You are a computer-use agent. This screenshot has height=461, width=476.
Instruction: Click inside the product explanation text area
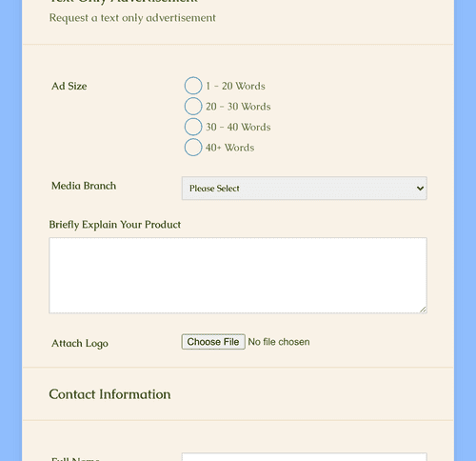pyautogui.click(x=238, y=275)
